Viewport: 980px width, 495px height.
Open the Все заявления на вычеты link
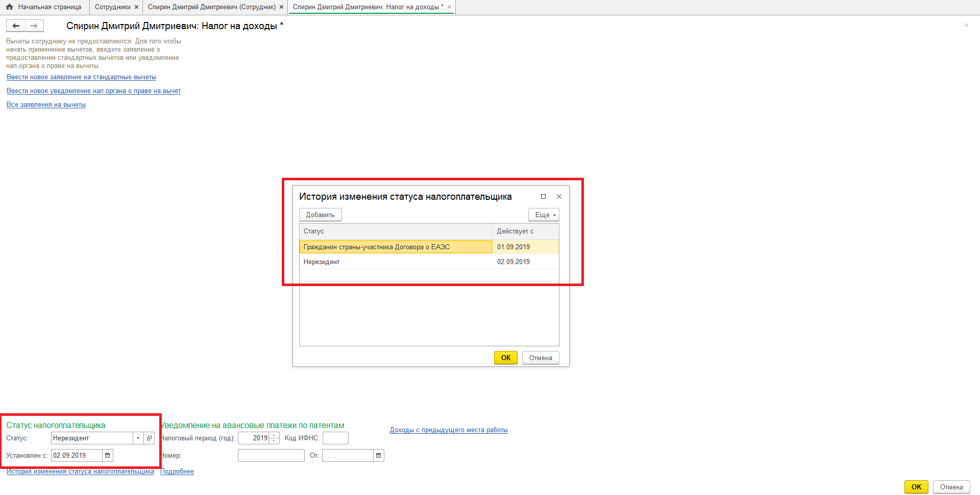coord(46,104)
